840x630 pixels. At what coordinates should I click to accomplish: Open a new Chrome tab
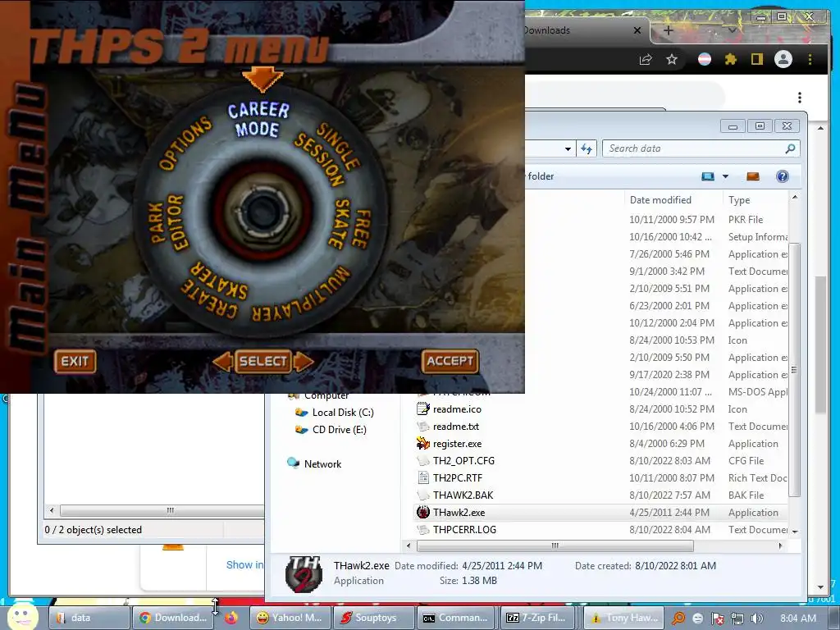coord(668,30)
